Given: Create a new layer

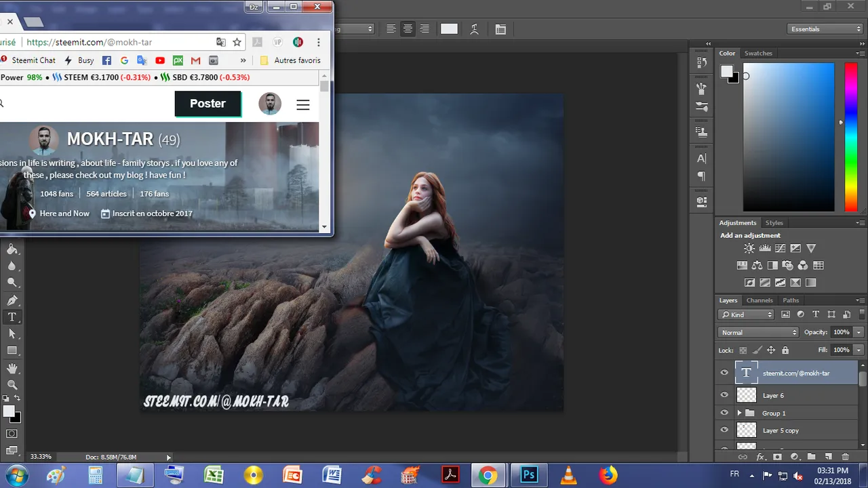Looking at the screenshot, I should point(827,457).
